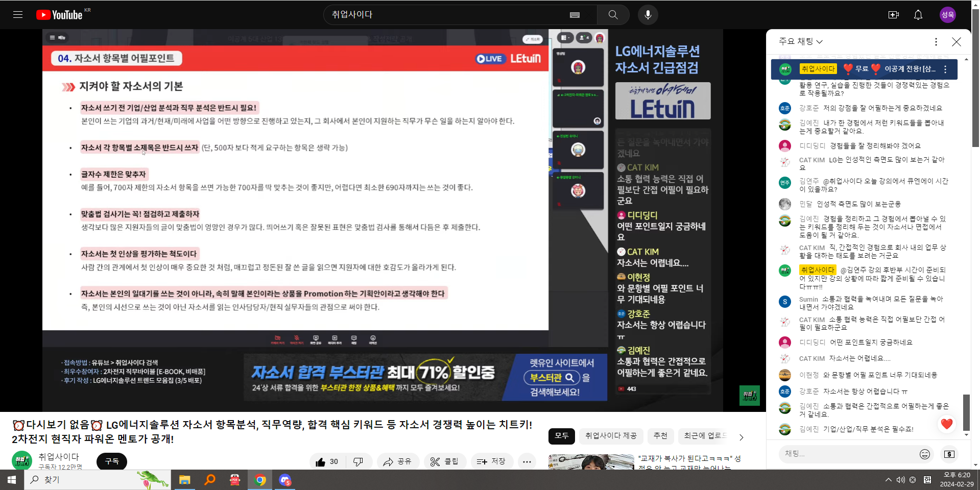Click the 민달 chat author name
This screenshot has height=490, width=980.
pos(806,204)
